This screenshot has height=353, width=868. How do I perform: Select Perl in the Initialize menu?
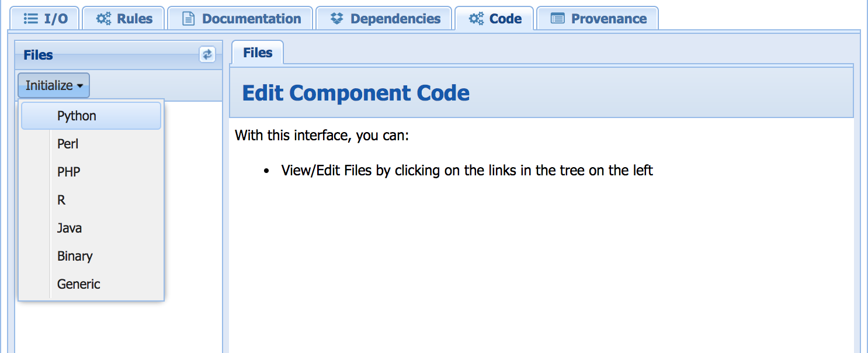(68, 144)
